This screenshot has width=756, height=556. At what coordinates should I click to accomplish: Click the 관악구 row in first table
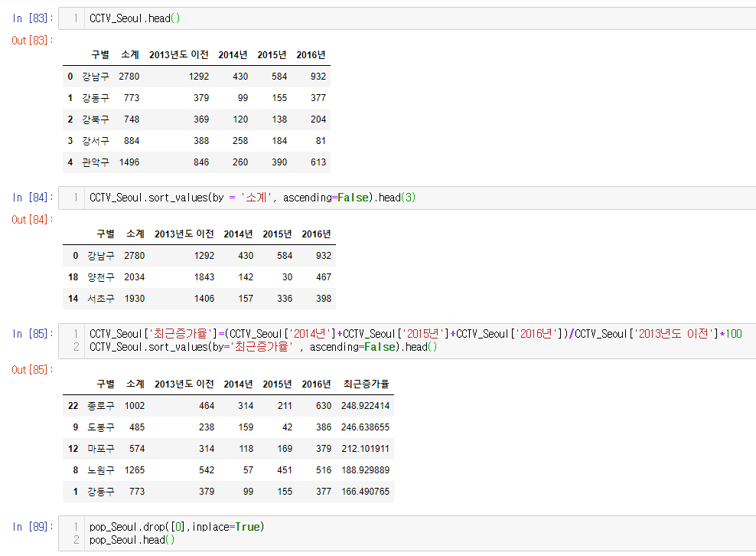(x=96, y=162)
